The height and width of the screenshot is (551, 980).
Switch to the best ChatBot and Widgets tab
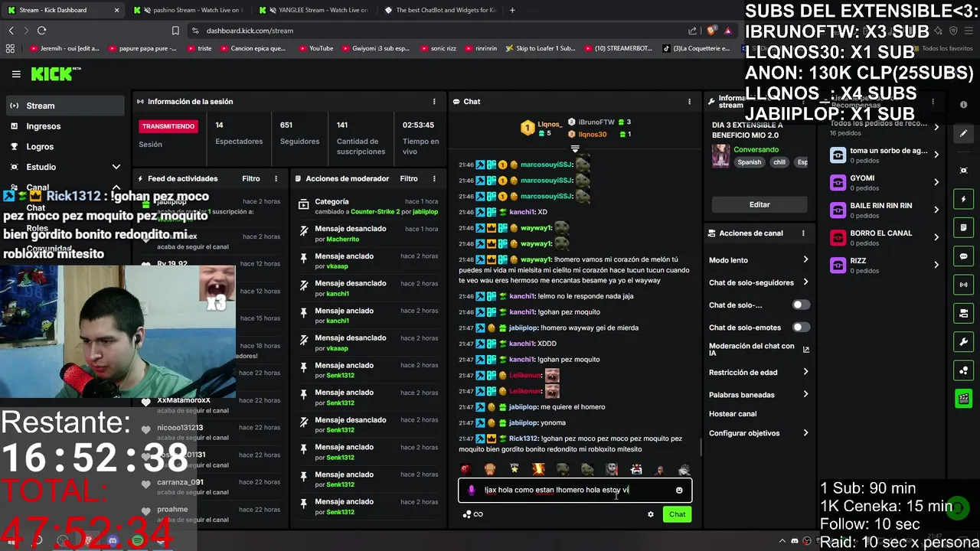click(x=440, y=10)
